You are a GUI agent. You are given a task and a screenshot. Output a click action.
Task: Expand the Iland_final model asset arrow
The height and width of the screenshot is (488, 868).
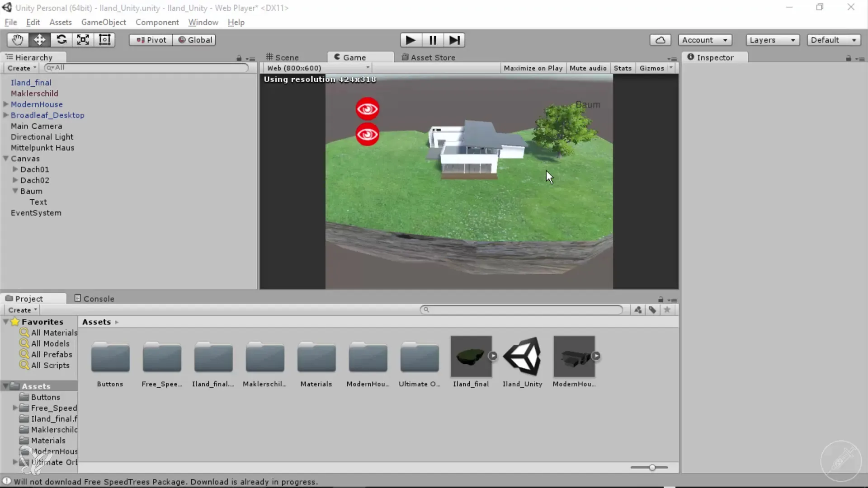click(493, 356)
